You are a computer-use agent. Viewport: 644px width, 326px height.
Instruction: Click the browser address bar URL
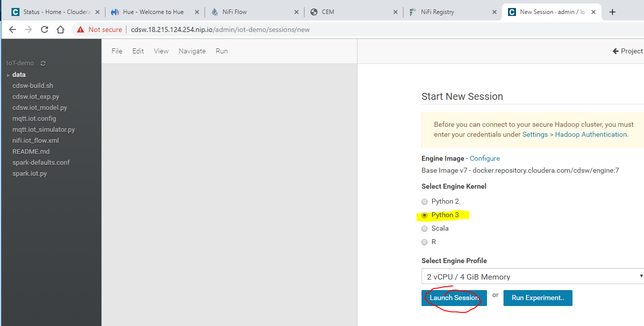coord(220,29)
